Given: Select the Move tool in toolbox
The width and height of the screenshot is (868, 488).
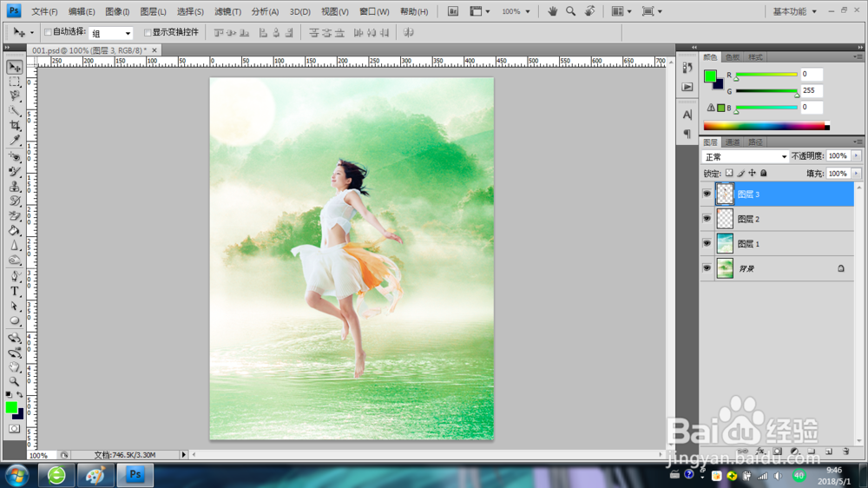Looking at the screenshot, I should click(x=15, y=67).
